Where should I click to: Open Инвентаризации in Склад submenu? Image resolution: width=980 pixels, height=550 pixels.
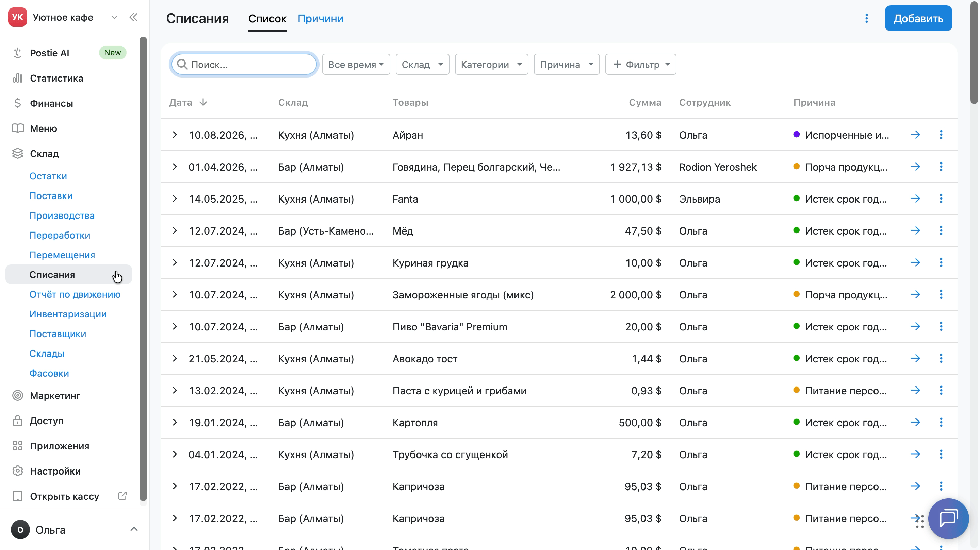coord(68,314)
